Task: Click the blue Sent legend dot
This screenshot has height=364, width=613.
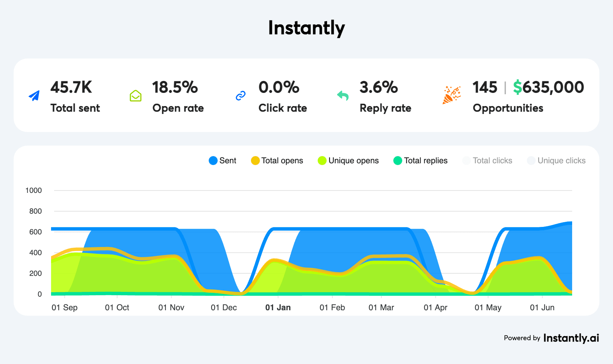Action: (x=213, y=161)
